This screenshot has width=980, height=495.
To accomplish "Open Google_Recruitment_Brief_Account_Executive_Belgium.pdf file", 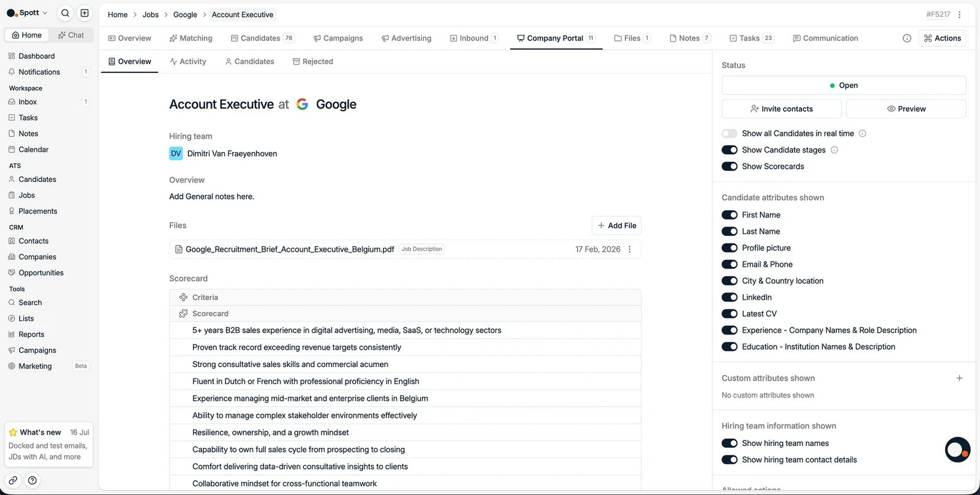I will (x=290, y=249).
